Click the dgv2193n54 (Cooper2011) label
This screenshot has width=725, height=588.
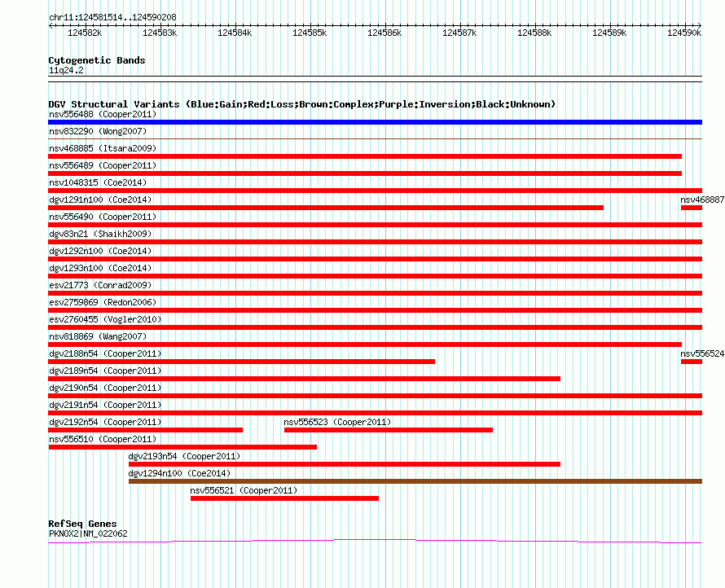click(x=184, y=456)
